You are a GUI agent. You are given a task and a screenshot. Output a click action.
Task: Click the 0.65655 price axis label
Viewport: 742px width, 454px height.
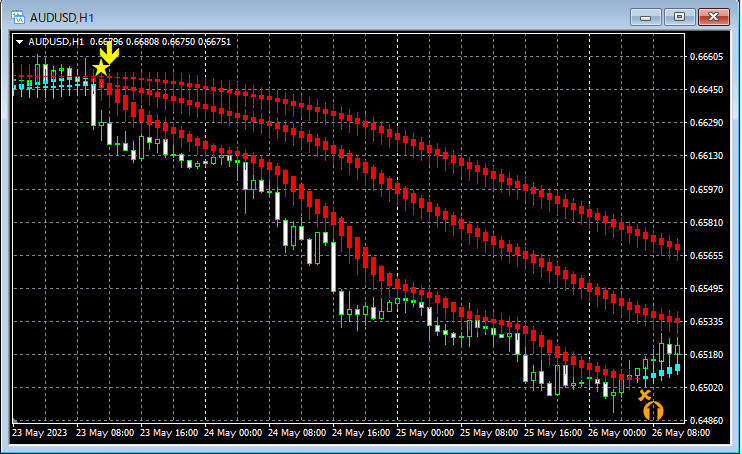[707, 256]
